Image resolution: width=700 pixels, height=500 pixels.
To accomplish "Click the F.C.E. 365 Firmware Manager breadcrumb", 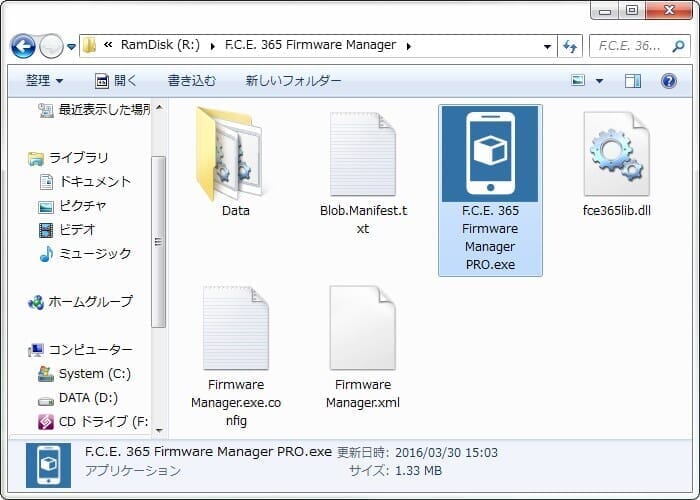I will pos(310,45).
